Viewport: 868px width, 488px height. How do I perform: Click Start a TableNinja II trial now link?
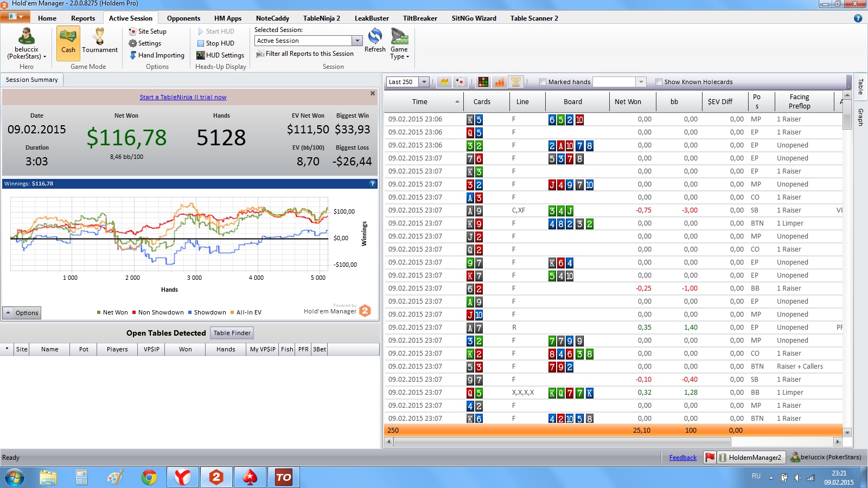click(183, 97)
